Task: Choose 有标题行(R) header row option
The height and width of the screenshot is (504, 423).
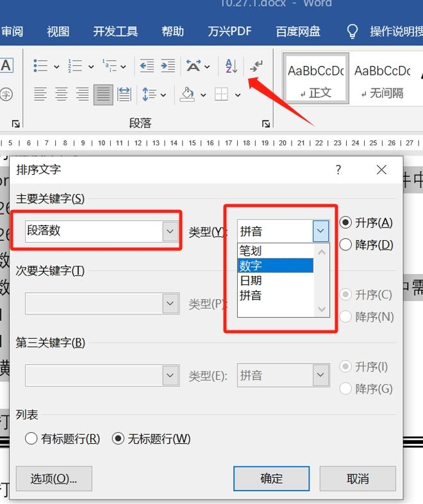Action: pos(31,439)
